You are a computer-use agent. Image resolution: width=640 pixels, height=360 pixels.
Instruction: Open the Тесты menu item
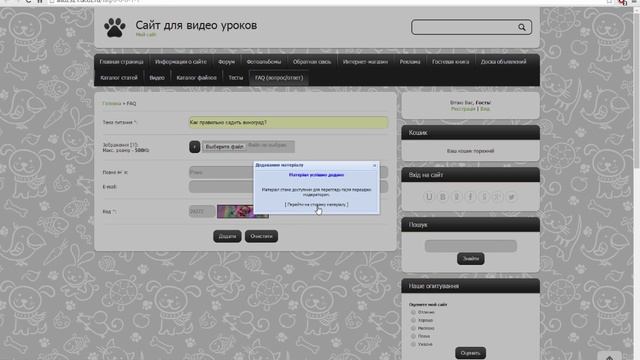(x=236, y=78)
